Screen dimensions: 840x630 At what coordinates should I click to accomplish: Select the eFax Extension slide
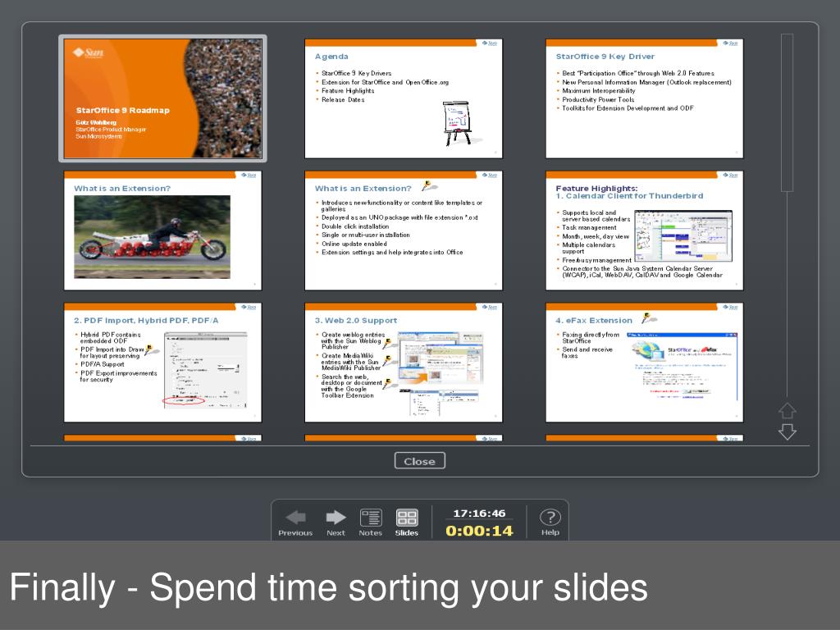[x=645, y=363]
